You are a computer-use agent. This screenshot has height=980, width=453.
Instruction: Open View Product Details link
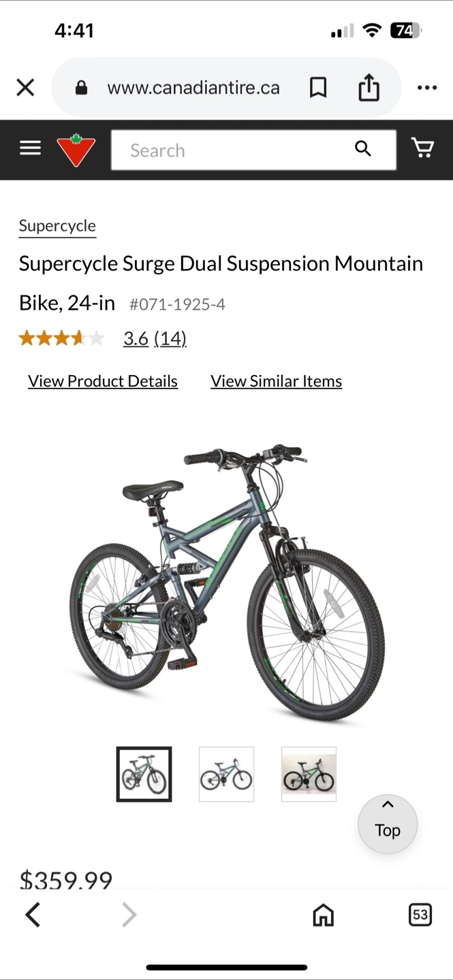103,381
